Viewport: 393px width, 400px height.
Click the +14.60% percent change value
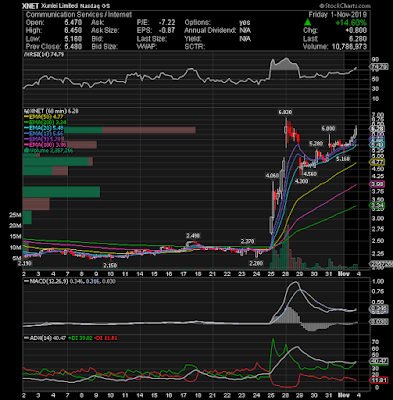pos(350,23)
